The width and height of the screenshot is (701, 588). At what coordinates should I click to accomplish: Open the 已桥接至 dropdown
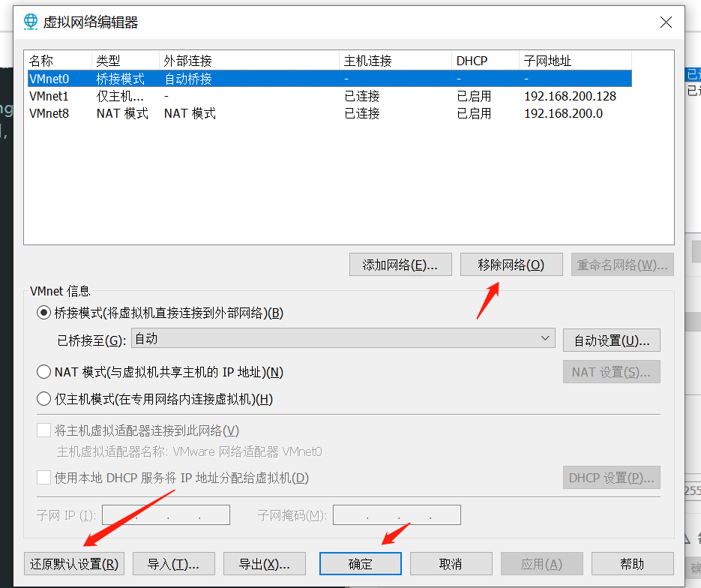[x=343, y=338]
